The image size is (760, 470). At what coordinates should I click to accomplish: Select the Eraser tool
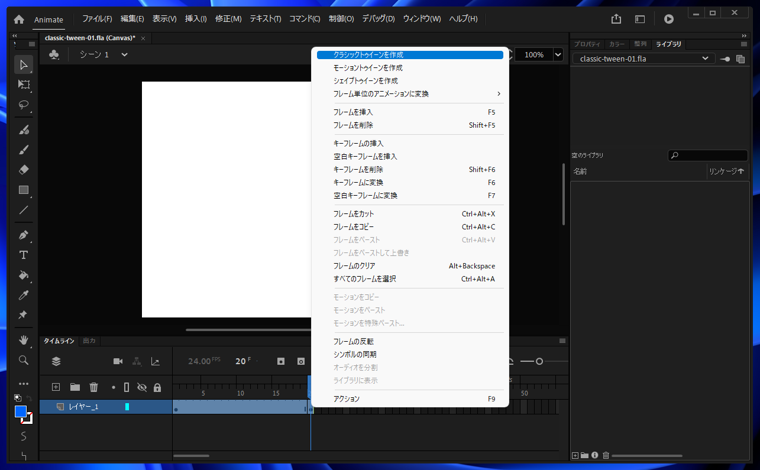pos(24,170)
